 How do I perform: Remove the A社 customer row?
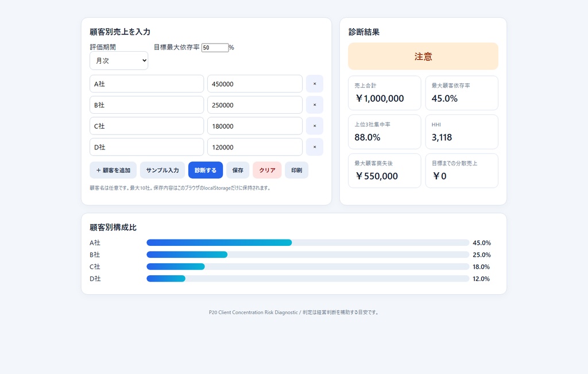(x=314, y=84)
